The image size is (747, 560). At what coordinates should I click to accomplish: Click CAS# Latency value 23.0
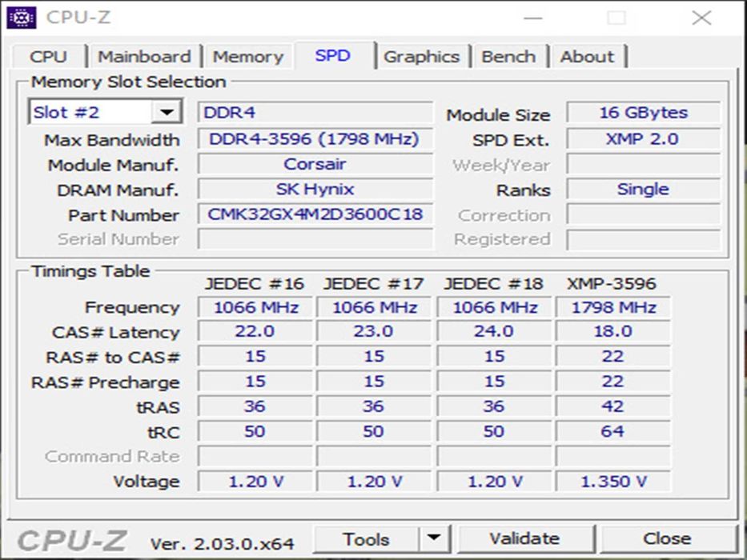click(374, 331)
